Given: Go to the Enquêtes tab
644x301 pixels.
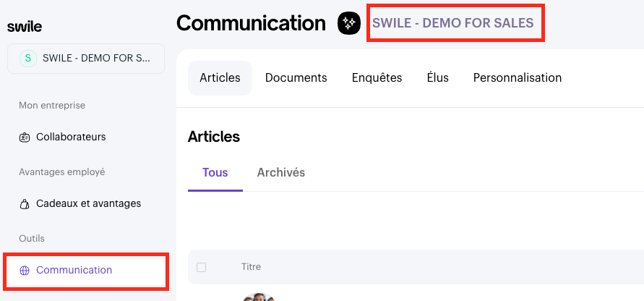Looking at the screenshot, I should (377, 77).
